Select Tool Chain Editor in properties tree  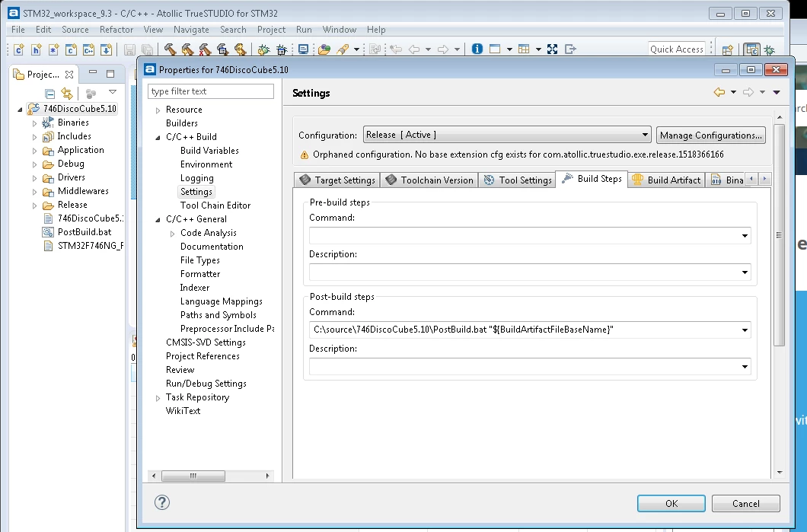(215, 205)
